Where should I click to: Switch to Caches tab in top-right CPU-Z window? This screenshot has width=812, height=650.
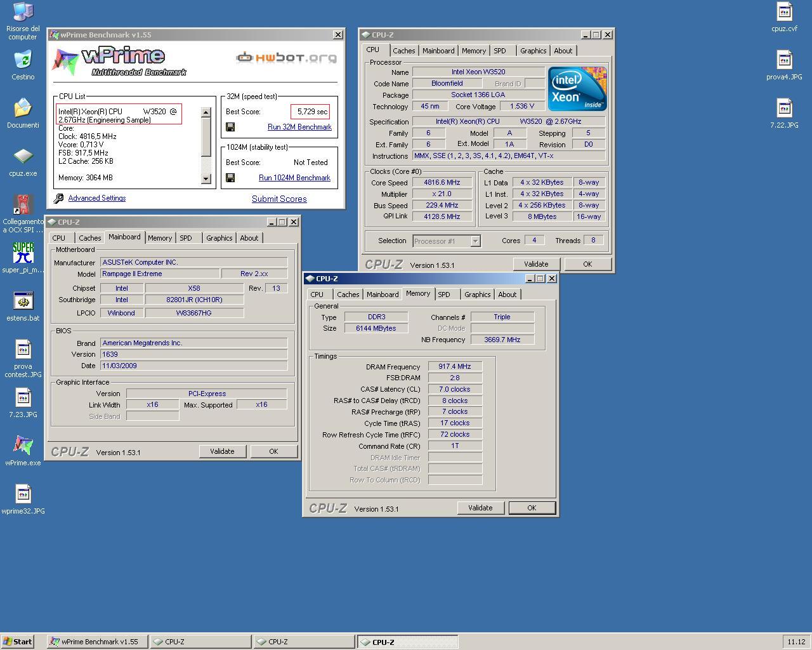click(403, 51)
